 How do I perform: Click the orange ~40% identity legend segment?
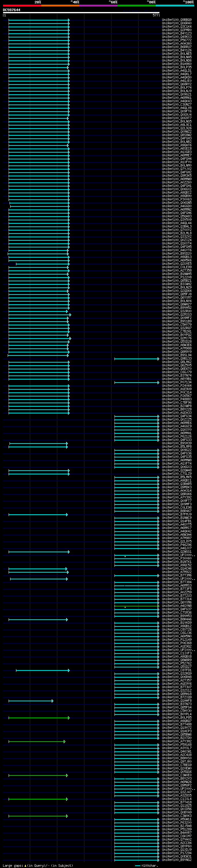click(x=60, y=6)
